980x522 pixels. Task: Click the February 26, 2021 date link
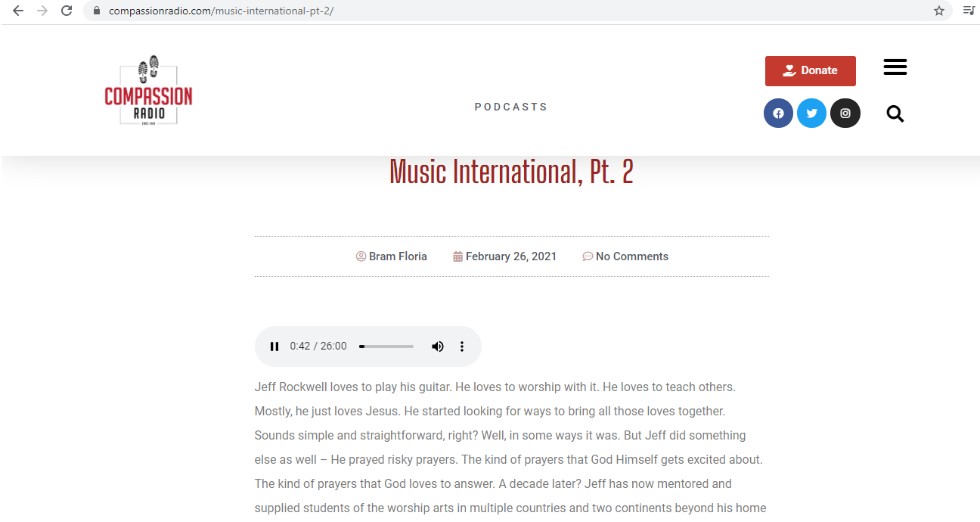click(x=504, y=256)
